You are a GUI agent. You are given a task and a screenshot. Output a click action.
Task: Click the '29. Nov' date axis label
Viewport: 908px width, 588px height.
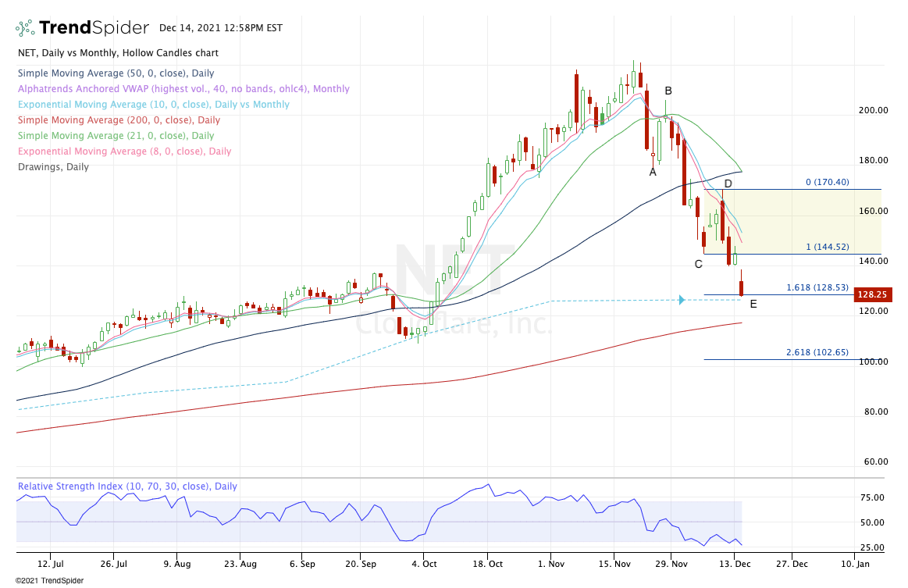click(671, 564)
